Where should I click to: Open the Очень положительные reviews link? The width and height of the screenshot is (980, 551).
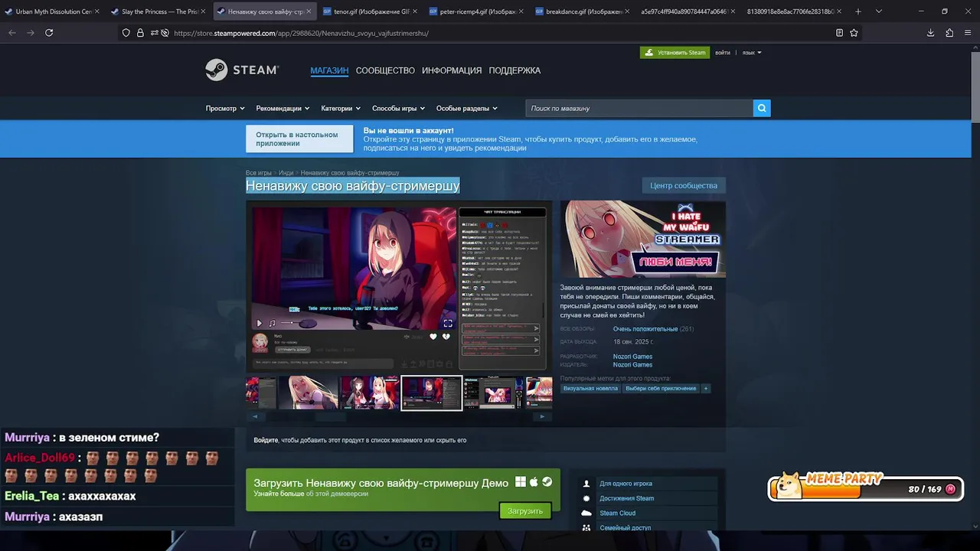(645, 329)
